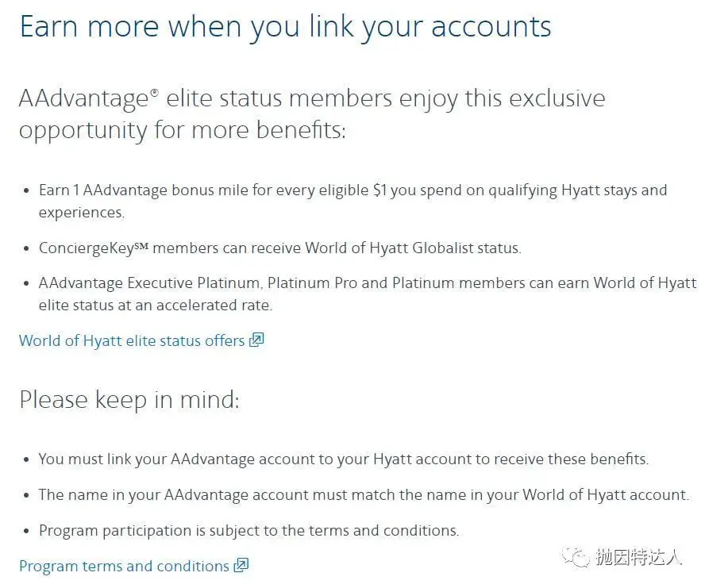Select the Program participation is subject to terms line
The image size is (705, 588).
[248, 531]
